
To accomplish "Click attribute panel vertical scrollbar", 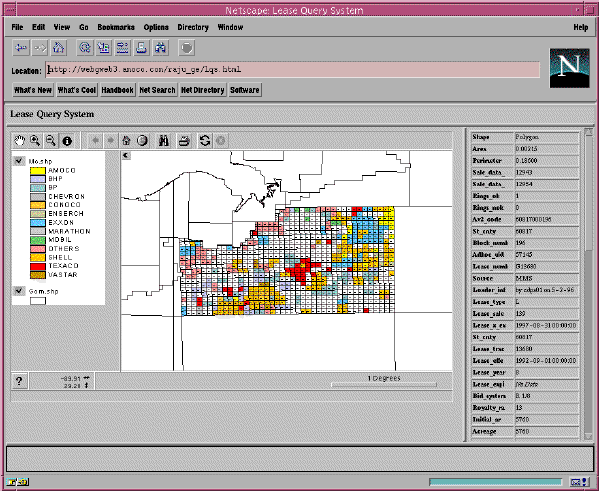I will [589, 285].
